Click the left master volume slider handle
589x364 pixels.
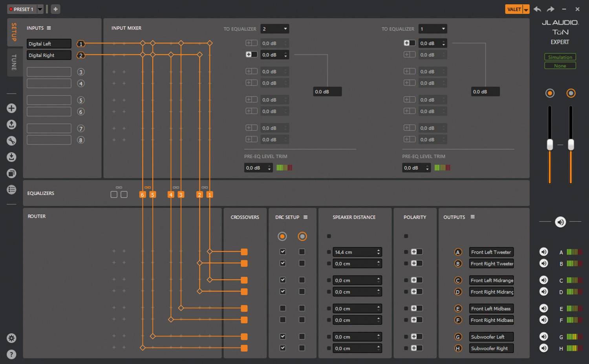point(550,145)
